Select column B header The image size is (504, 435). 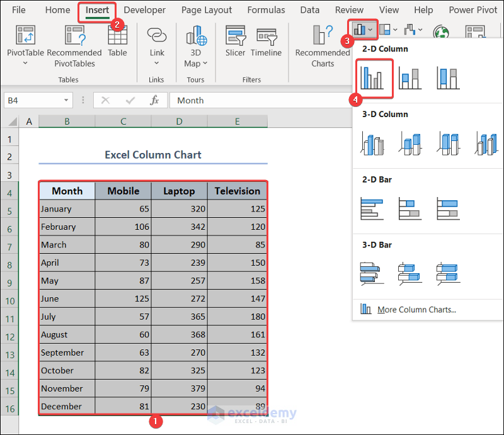pyautogui.click(x=67, y=121)
